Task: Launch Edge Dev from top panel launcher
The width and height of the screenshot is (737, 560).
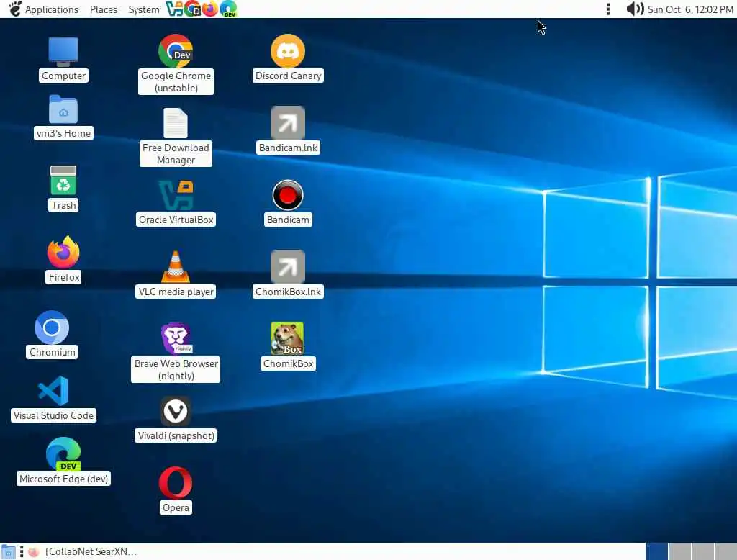Action: point(228,9)
